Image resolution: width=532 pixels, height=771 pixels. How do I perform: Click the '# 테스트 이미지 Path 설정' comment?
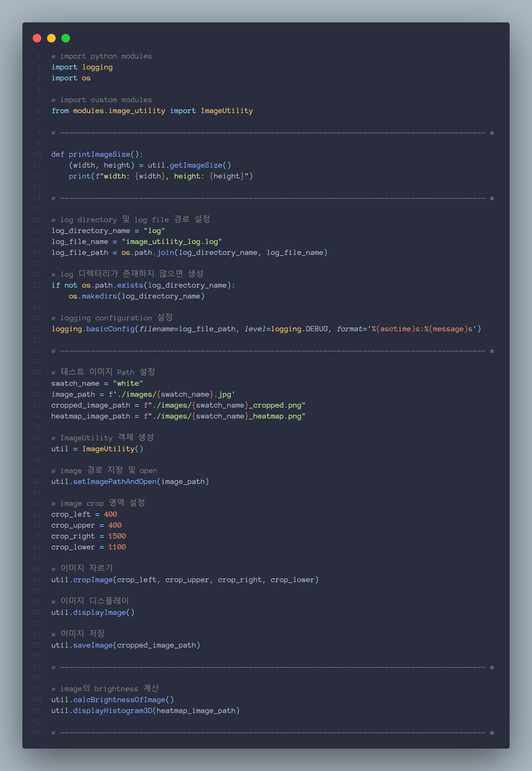click(x=103, y=372)
